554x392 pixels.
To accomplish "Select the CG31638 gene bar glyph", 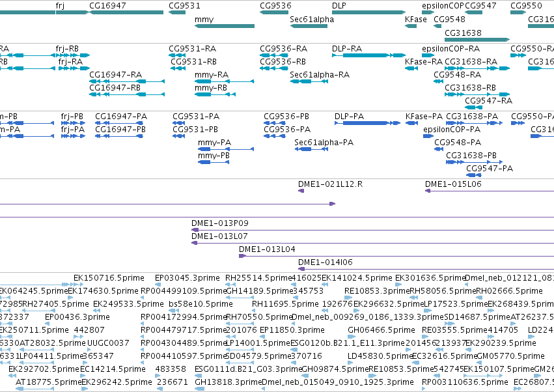I will pyautogui.click(x=477, y=40).
